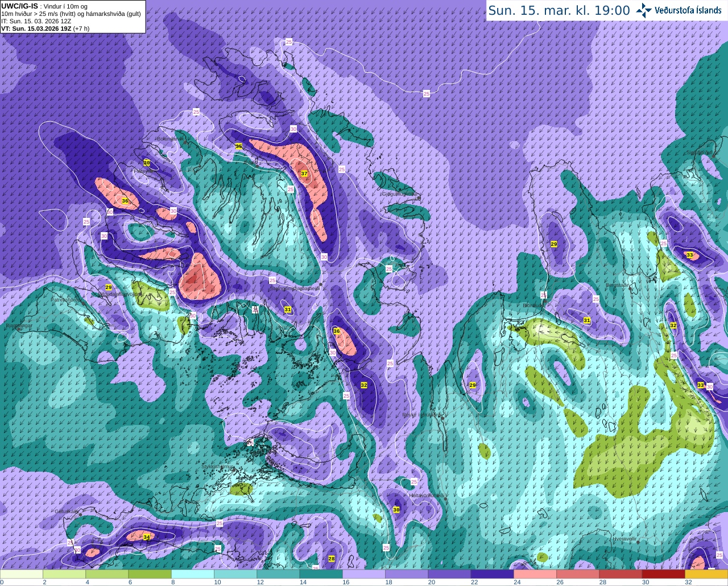Click the yellow 29 label north of Blönduós

554,244
